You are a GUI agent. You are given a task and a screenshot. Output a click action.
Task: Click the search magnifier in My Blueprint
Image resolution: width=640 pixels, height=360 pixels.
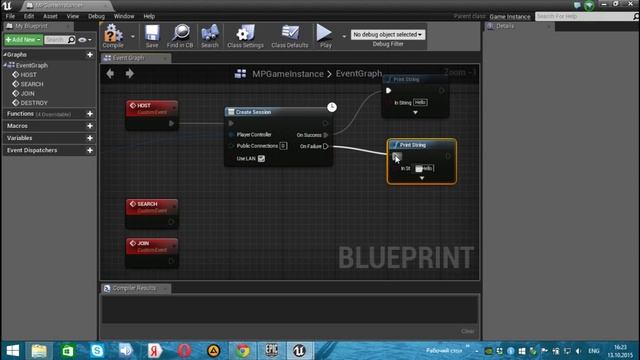pyautogui.click(x=71, y=40)
